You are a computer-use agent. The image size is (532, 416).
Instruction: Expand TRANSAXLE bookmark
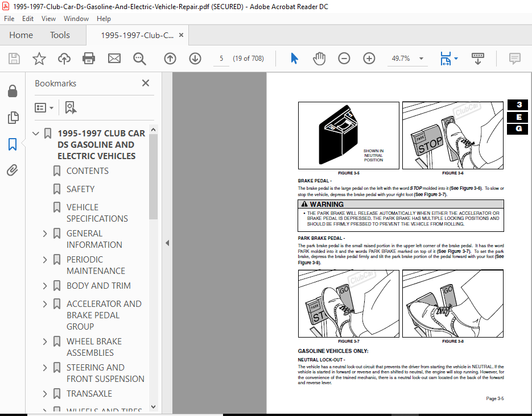[45, 394]
